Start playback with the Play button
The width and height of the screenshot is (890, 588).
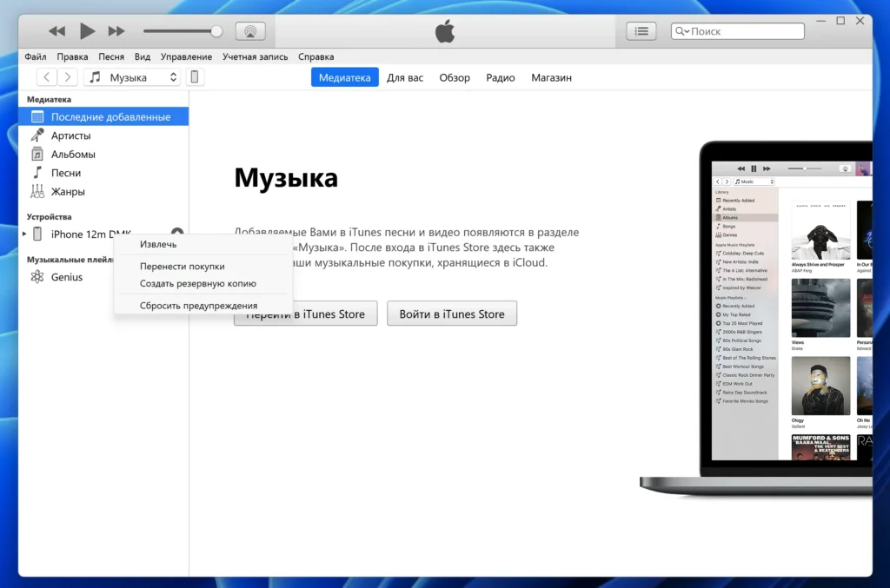(87, 31)
